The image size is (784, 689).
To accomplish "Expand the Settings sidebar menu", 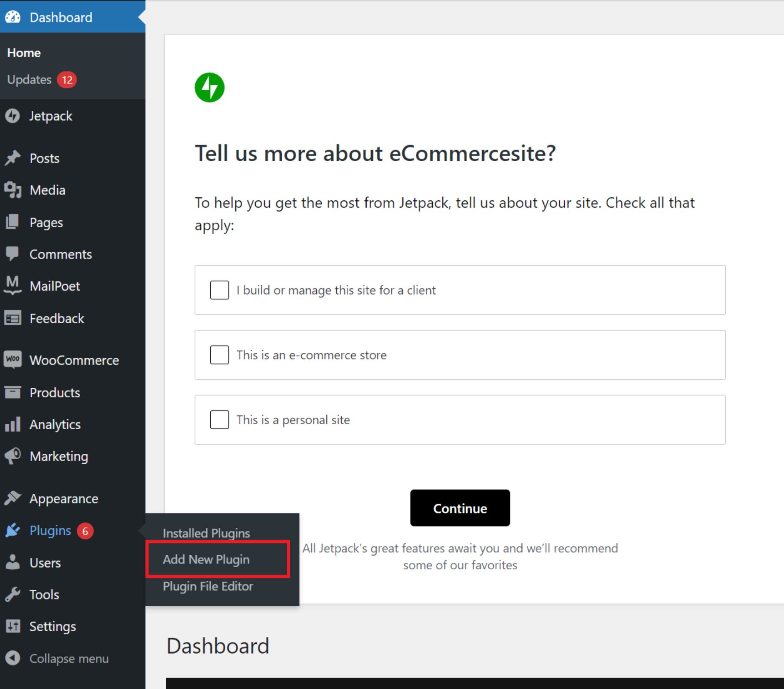I will pos(52,627).
